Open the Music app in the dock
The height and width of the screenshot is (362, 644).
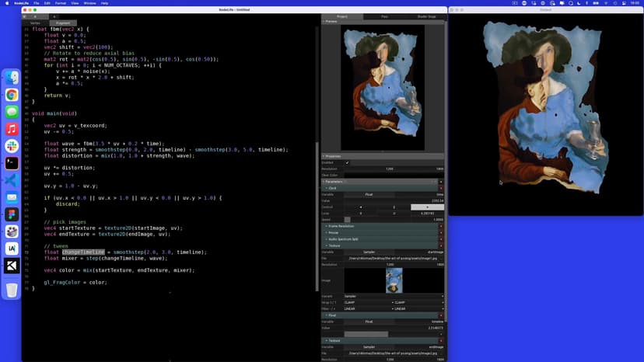tap(12, 129)
